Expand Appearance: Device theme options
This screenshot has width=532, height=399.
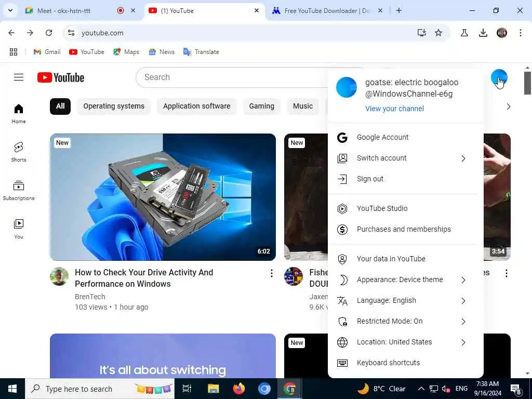(463, 280)
